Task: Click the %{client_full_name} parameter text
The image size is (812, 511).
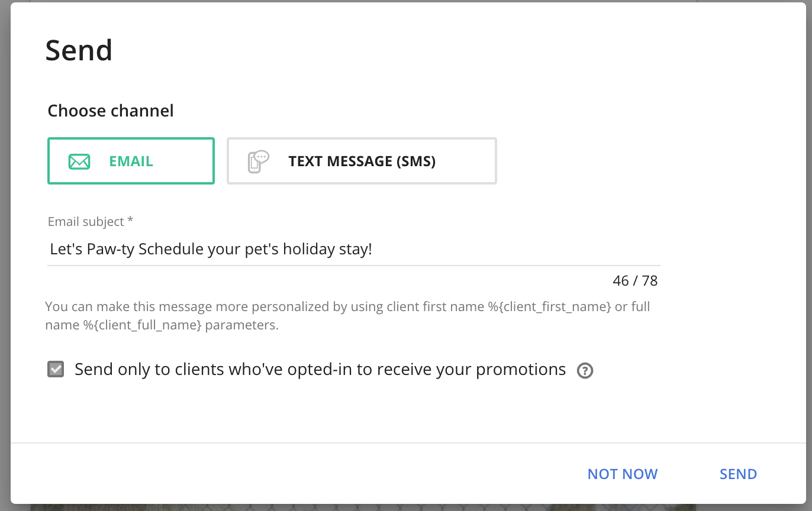Action: 143,325
